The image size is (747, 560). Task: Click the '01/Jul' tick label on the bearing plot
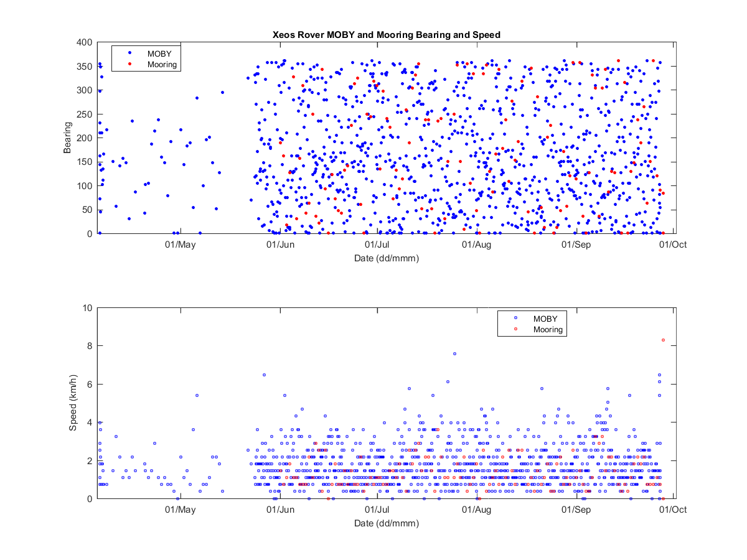click(377, 244)
